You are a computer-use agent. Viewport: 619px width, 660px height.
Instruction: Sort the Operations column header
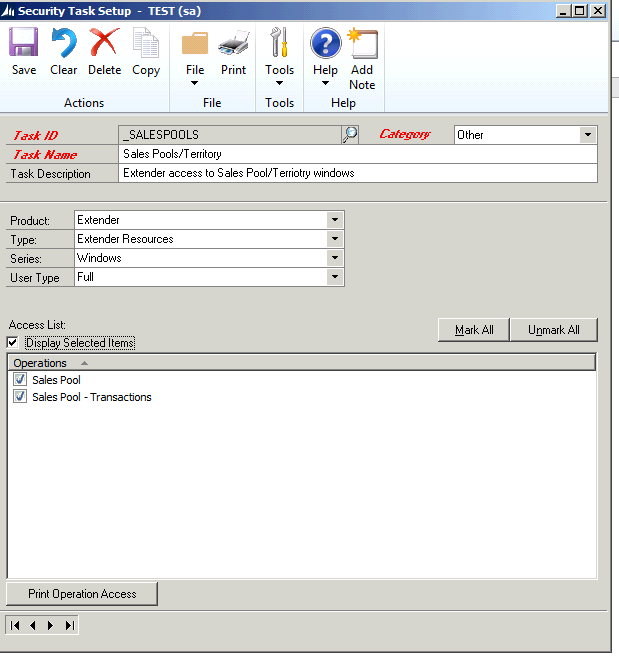(302, 363)
